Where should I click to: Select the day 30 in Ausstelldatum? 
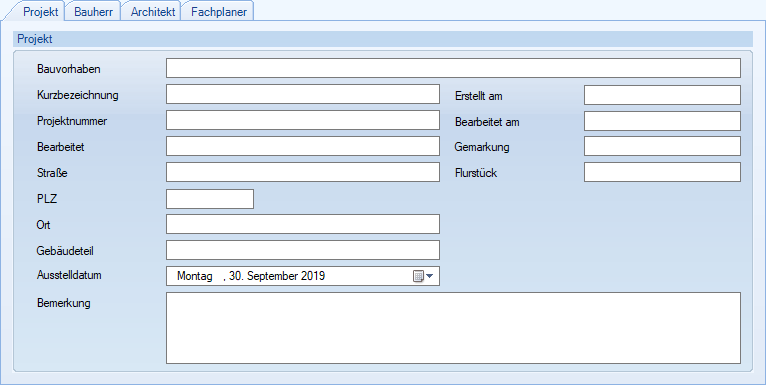[236, 276]
